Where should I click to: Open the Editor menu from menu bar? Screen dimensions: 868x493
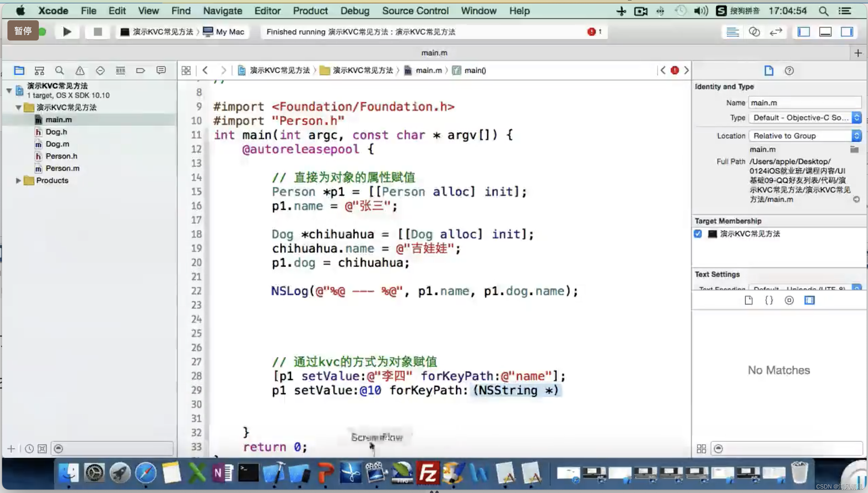point(267,10)
